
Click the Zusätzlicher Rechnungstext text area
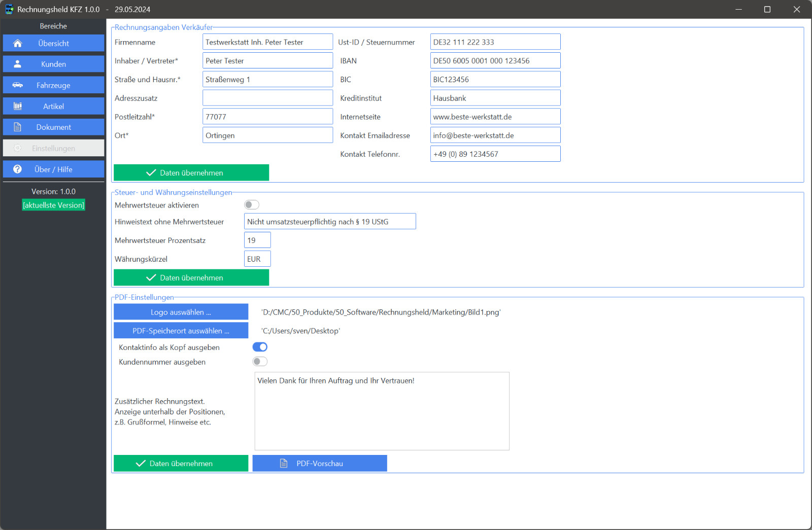point(382,411)
